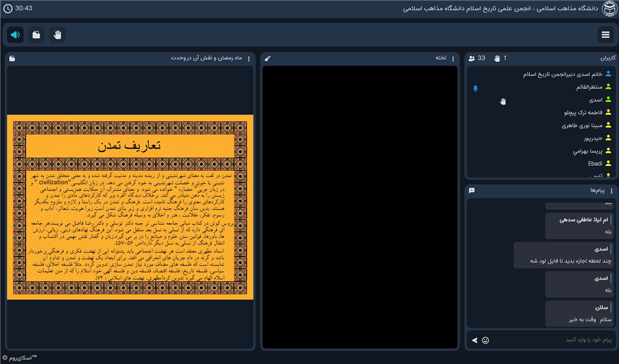Click the تعاریف تمدن slide
This screenshot has width=619, height=364.
pos(130,207)
